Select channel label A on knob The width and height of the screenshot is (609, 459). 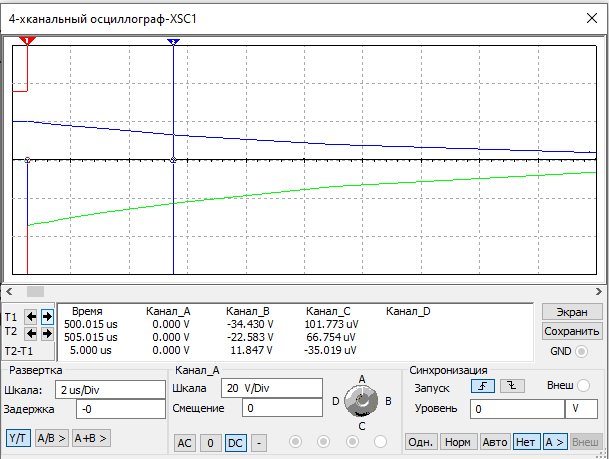click(x=362, y=379)
